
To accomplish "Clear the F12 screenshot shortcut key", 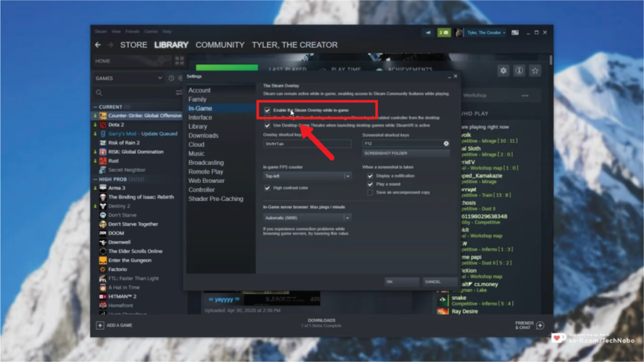I will pos(446,144).
